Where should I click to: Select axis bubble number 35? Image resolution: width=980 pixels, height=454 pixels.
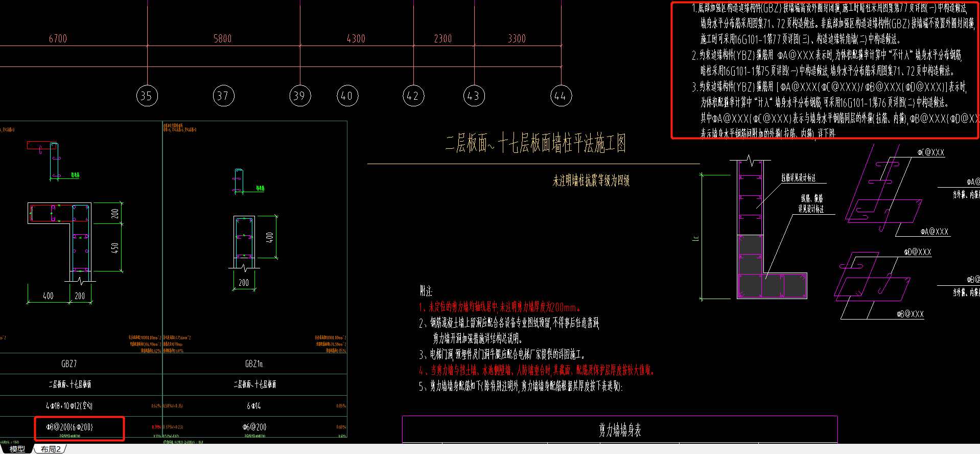[147, 96]
